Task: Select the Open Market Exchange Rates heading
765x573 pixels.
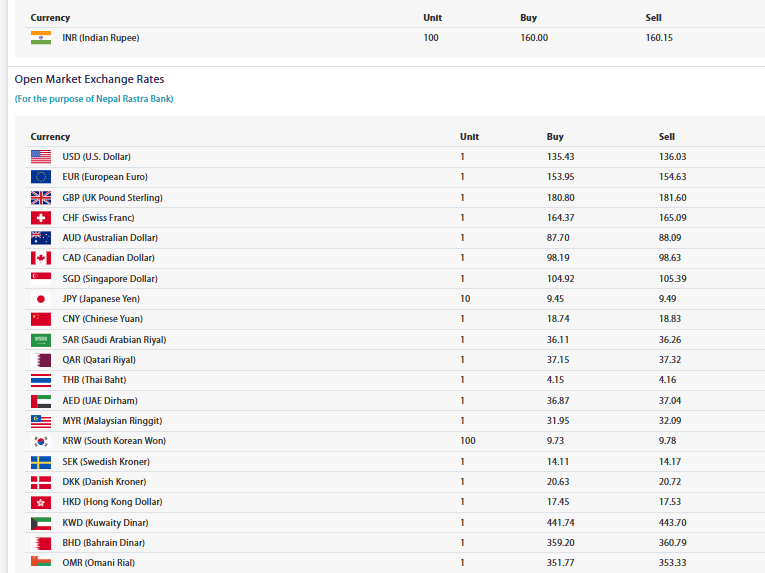Action: pyautogui.click(x=89, y=79)
